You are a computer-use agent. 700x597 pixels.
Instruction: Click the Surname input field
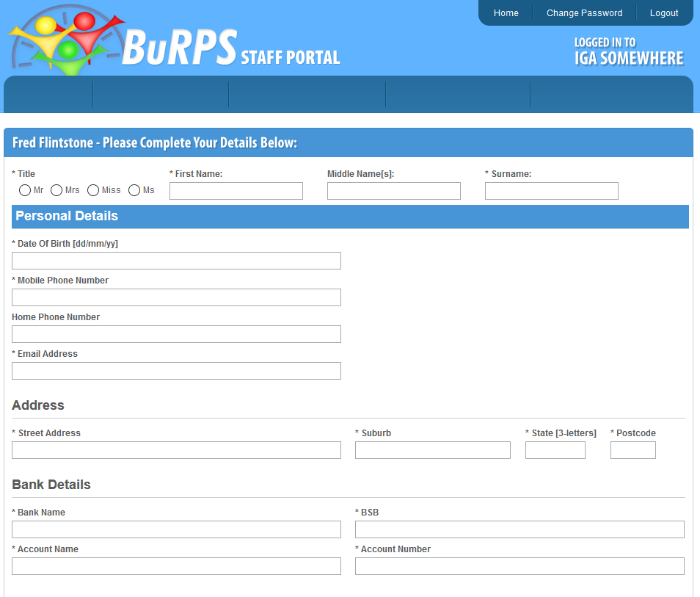(x=551, y=191)
